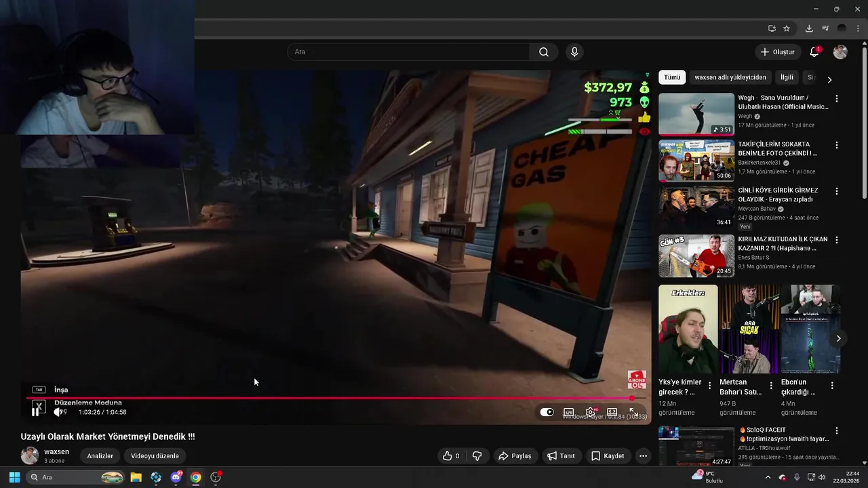Viewport: 868px width, 488px height.
Task: Bookmark this page with the star icon
Action: pyautogui.click(x=787, y=28)
